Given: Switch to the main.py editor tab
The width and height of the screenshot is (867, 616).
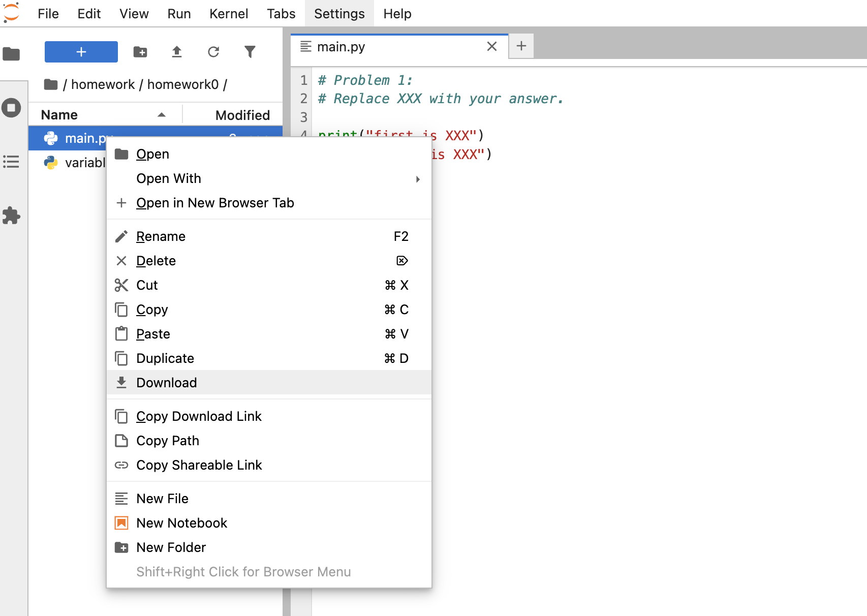Looking at the screenshot, I should coord(340,46).
